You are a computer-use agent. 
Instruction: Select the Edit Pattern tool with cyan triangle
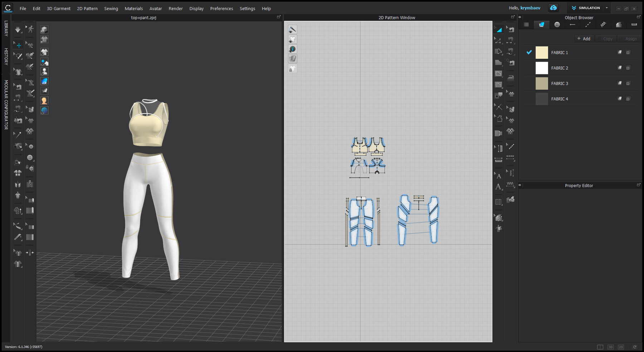click(x=498, y=30)
